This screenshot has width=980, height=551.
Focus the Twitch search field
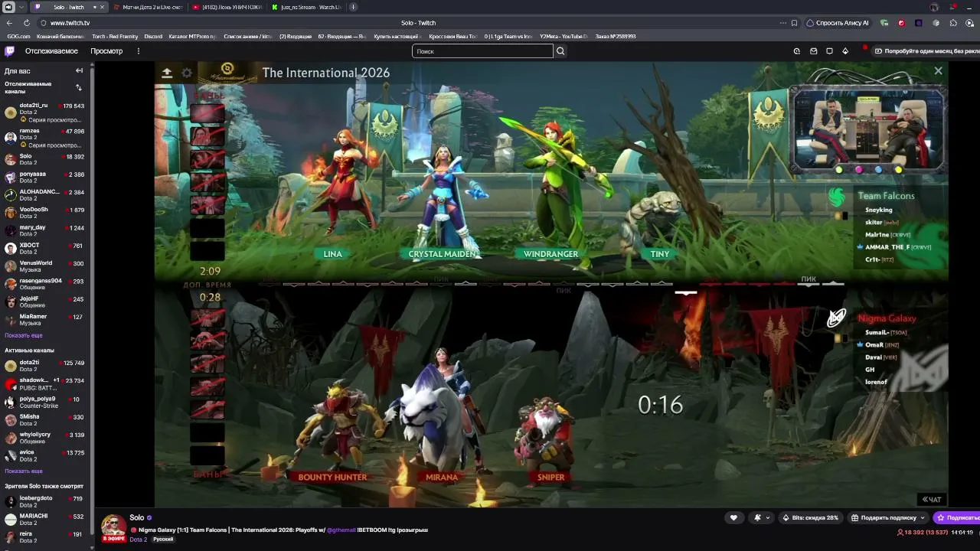coord(482,51)
